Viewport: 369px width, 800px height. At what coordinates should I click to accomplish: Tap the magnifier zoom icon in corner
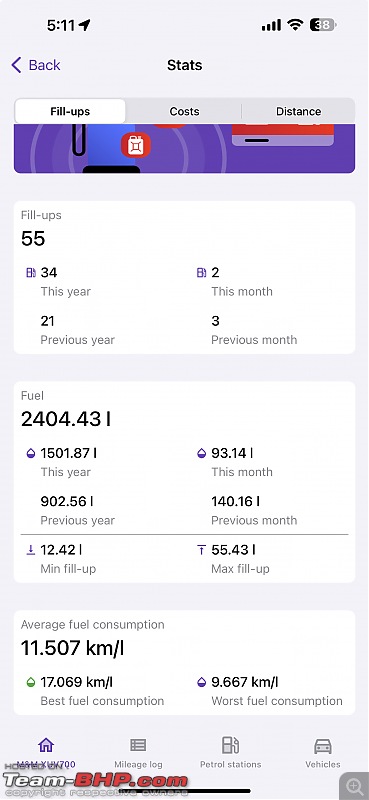coord(354,786)
